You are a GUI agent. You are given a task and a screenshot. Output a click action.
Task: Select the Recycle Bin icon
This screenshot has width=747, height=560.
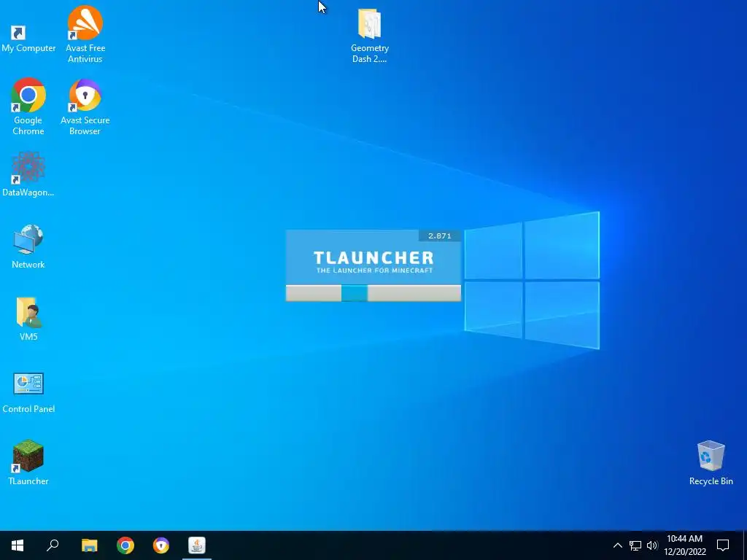coord(711,463)
